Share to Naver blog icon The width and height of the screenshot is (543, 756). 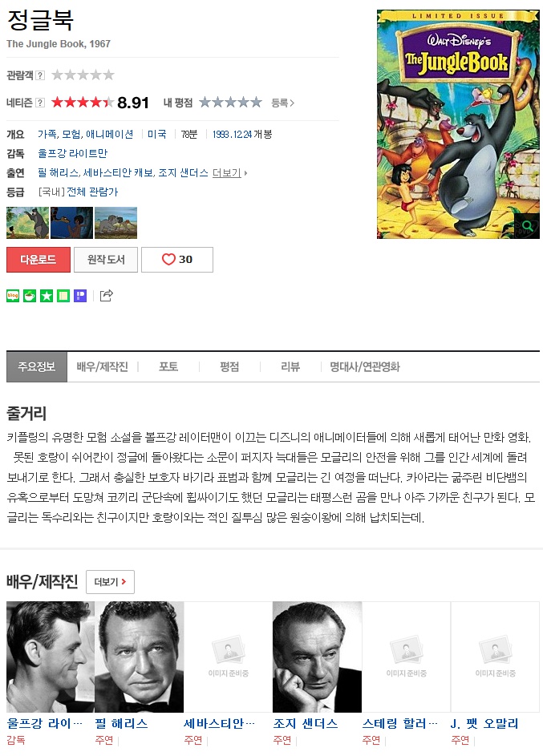pyautogui.click(x=13, y=296)
